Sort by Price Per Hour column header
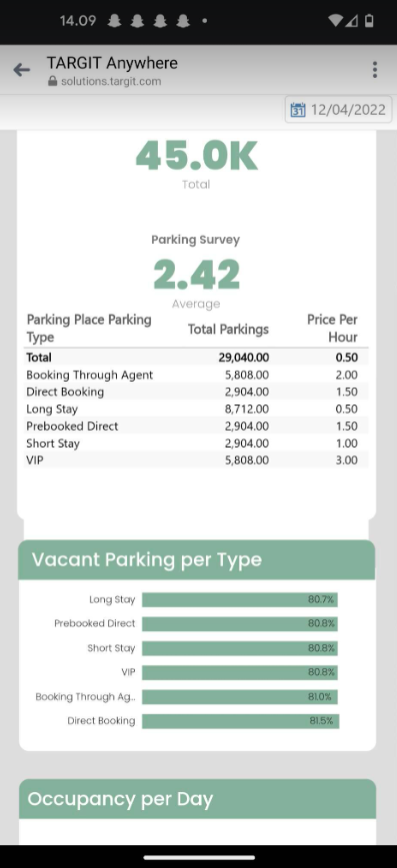Screen dimensions: 397x868 pos(332,329)
